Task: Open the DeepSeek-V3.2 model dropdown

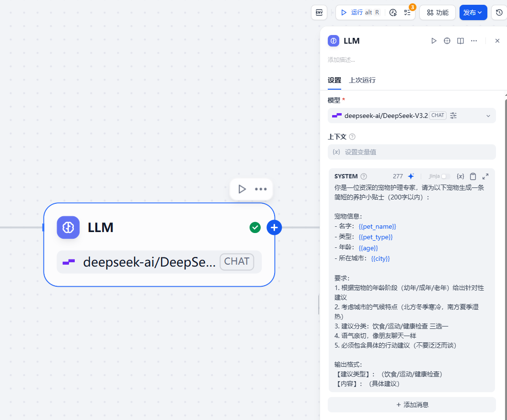Action: pyautogui.click(x=411, y=116)
